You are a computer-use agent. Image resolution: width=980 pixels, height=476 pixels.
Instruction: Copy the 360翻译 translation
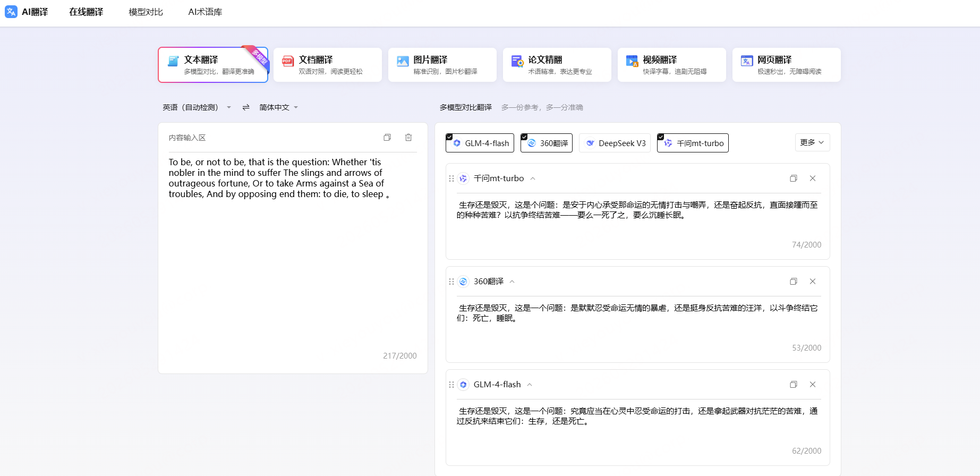pyautogui.click(x=794, y=282)
